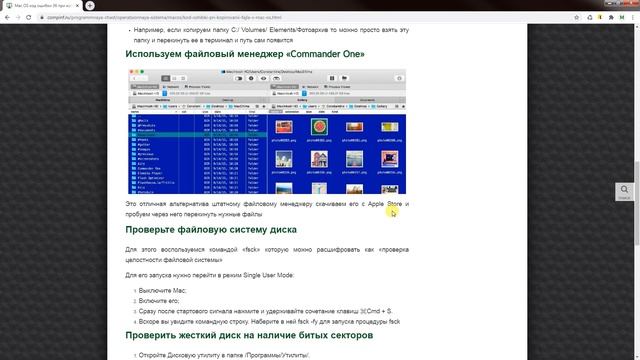Viewport: 640px width, 360px height.
Task: Go back using the browser back arrow
Action: 7,18
